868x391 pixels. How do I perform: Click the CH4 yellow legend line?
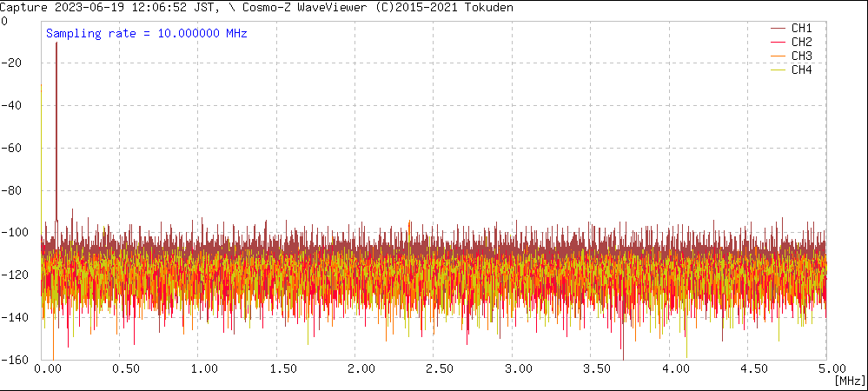click(778, 70)
